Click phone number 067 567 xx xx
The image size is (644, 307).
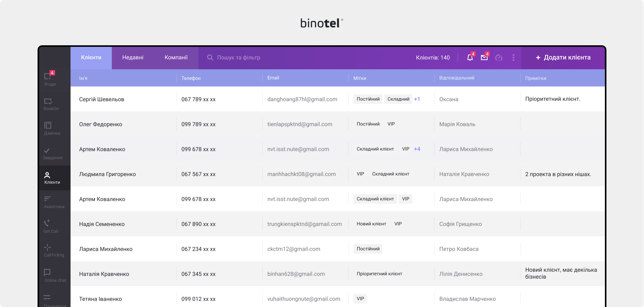199,174
